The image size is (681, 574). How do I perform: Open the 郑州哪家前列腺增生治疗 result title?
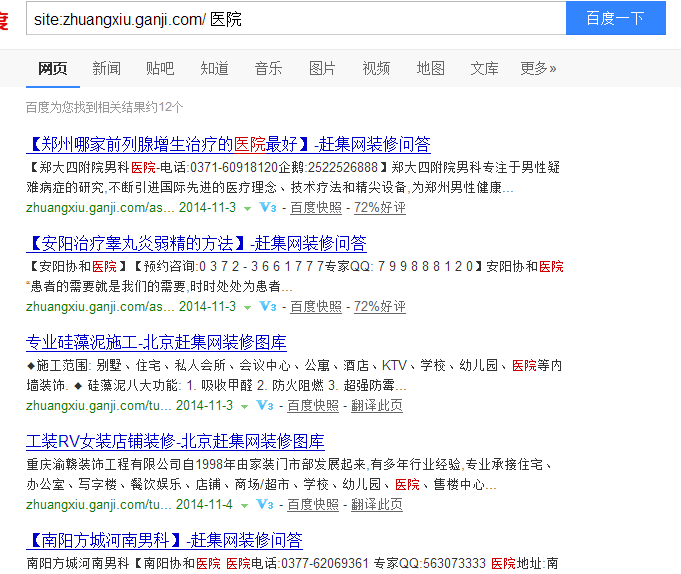point(228,145)
